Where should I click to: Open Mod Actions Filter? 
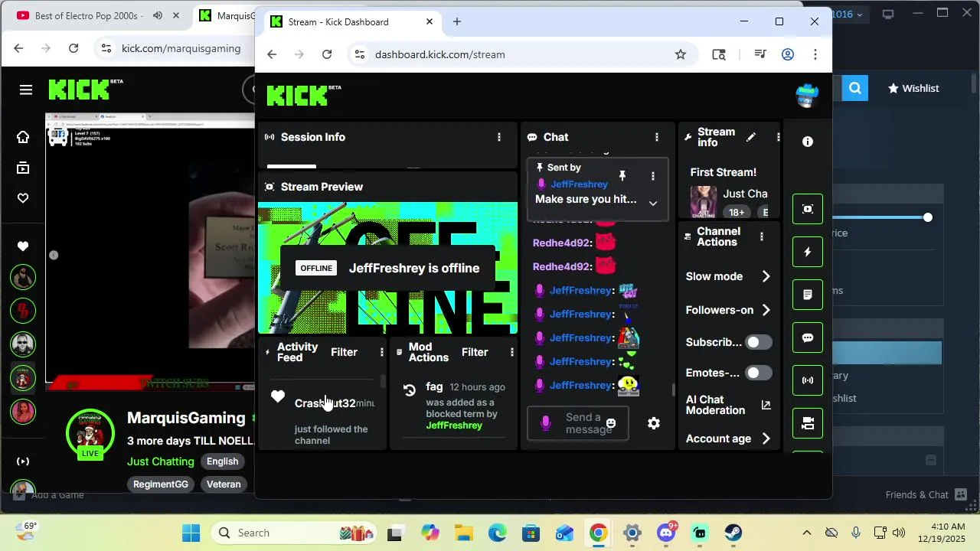click(x=475, y=352)
